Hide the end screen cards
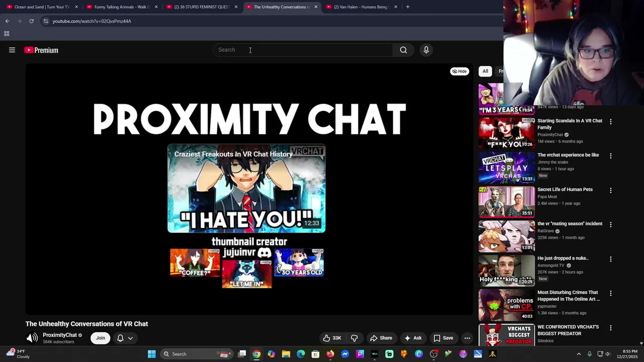The image size is (644, 362). 459,71
